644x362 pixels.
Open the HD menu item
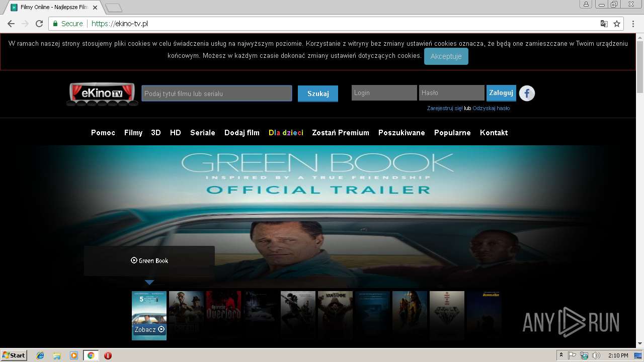pyautogui.click(x=176, y=133)
